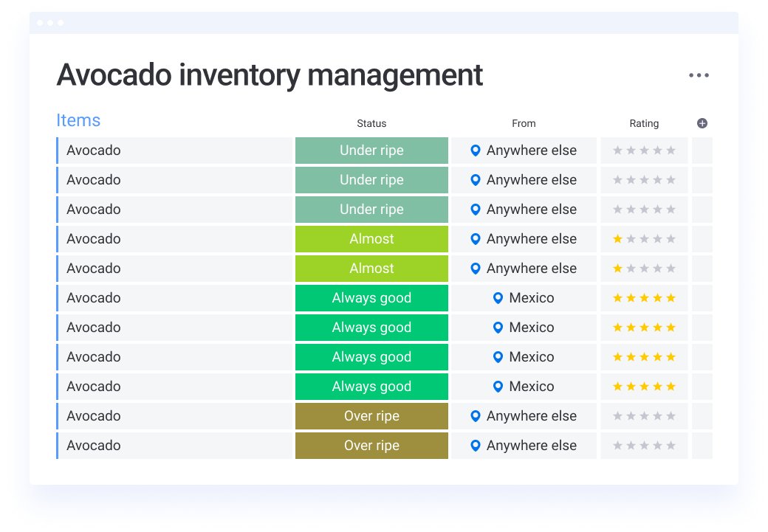Click fifth gold star in first Always good row
The width and height of the screenshot is (768, 532).
tap(671, 297)
